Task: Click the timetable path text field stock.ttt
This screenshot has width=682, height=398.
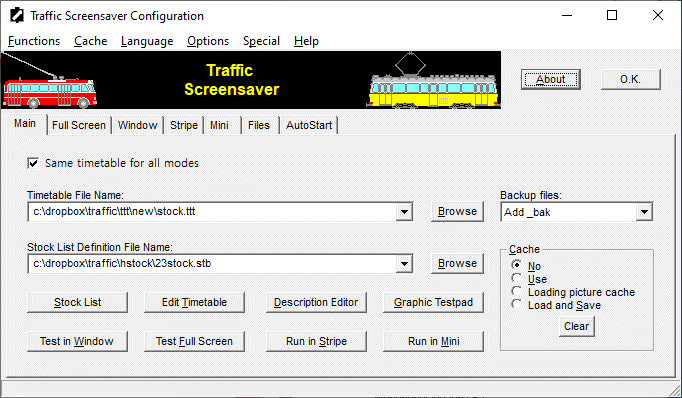Action: (212, 212)
